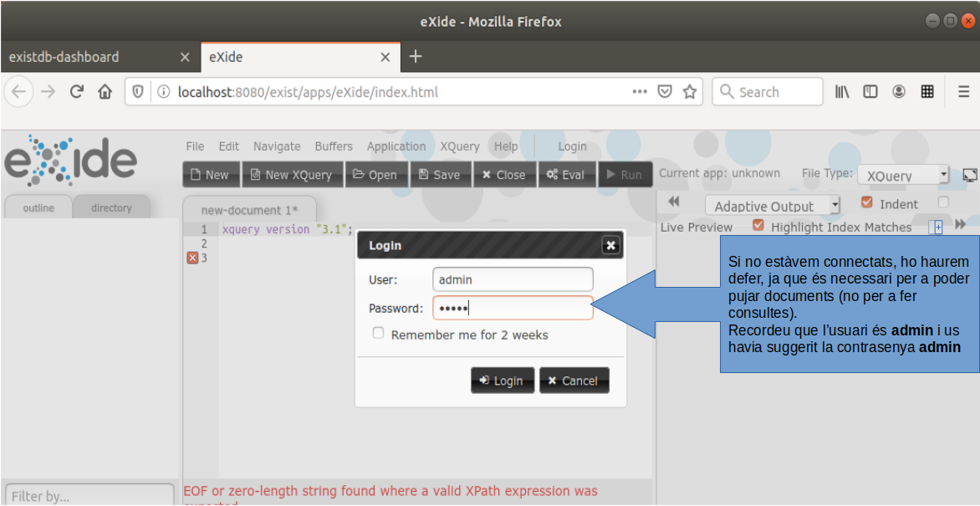Image resolution: width=980 pixels, height=506 pixels.
Task: Click the Firefox forward arrow
Action: pos(48,92)
